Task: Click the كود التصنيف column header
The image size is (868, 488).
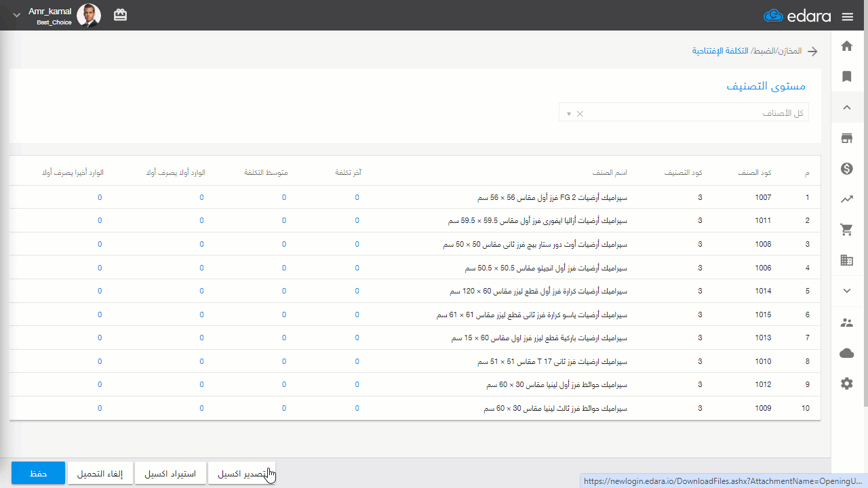Action: (683, 174)
